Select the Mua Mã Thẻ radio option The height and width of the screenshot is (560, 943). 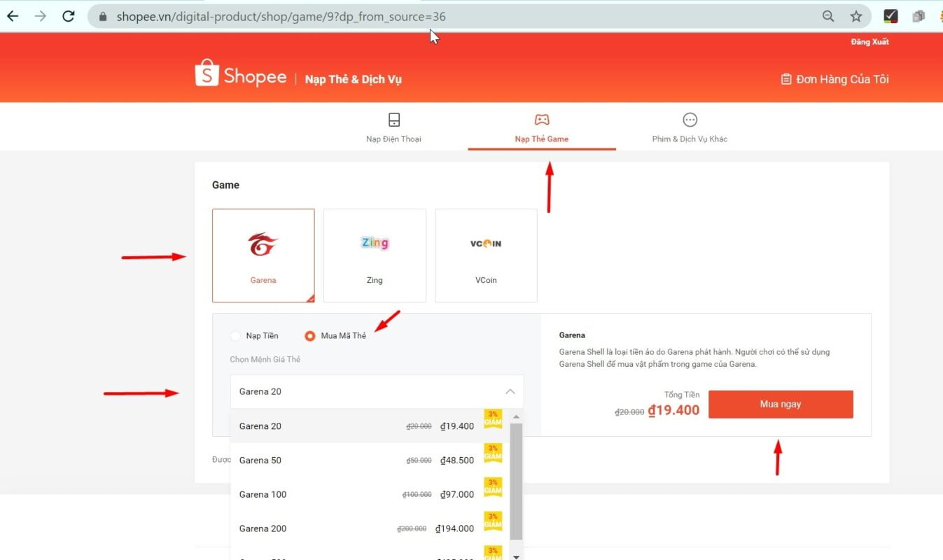[309, 336]
